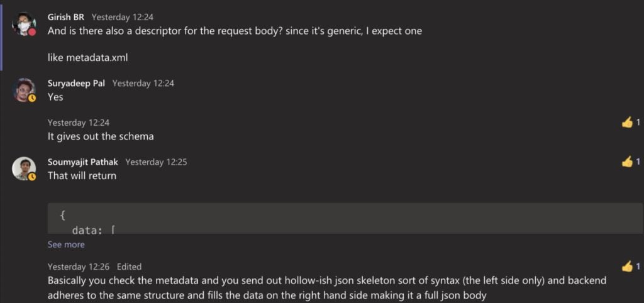The height and width of the screenshot is (303, 644).
Task: Click the Girish BR sender name
Action: [66, 17]
